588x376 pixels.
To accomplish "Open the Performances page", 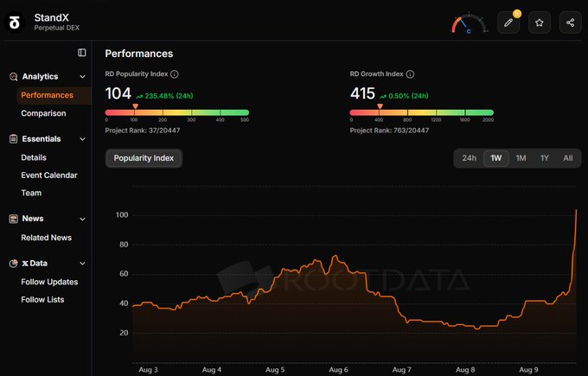I will (x=54, y=95).
